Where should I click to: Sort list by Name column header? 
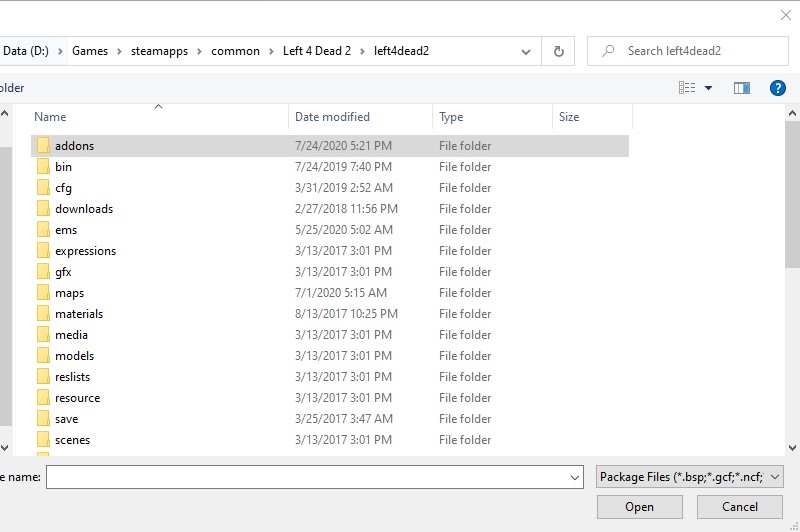click(x=51, y=117)
